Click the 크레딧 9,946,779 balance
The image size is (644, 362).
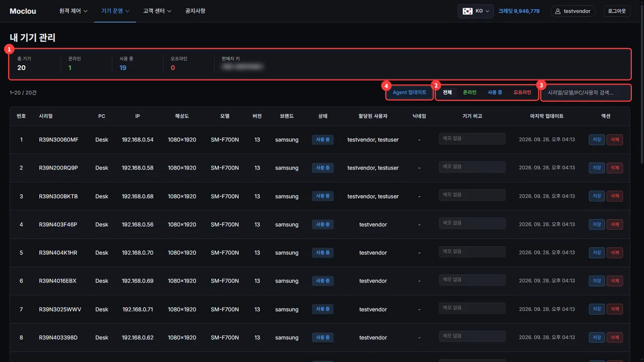(x=519, y=11)
